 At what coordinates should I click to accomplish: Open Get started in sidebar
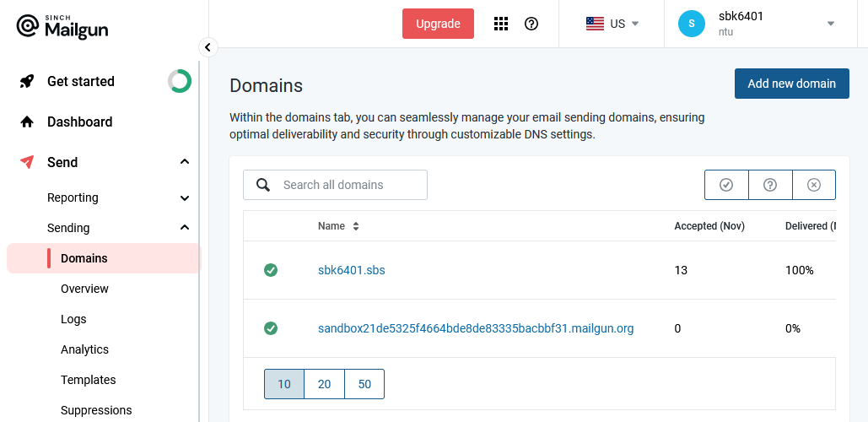(x=81, y=81)
